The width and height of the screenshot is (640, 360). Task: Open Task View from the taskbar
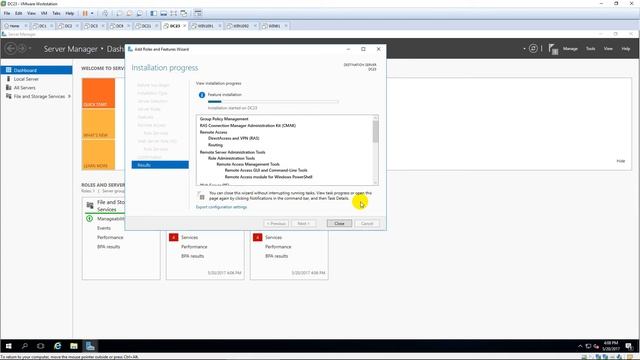point(40,346)
